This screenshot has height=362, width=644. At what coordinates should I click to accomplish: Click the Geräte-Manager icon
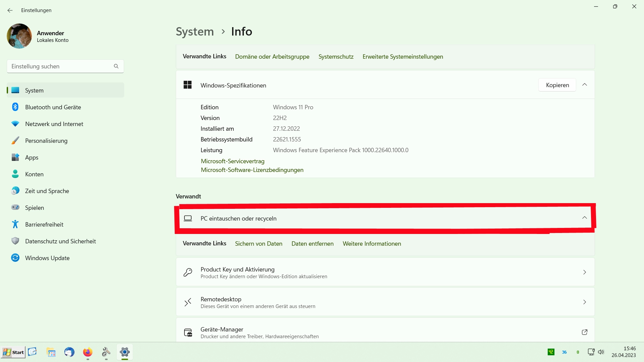188,332
